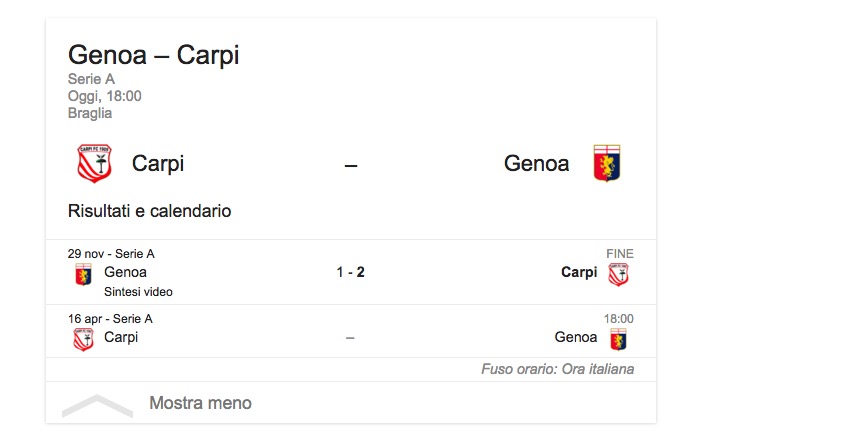The width and height of the screenshot is (856, 439).
Task: Click the "Braglia" stadium name
Action: [x=90, y=113]
